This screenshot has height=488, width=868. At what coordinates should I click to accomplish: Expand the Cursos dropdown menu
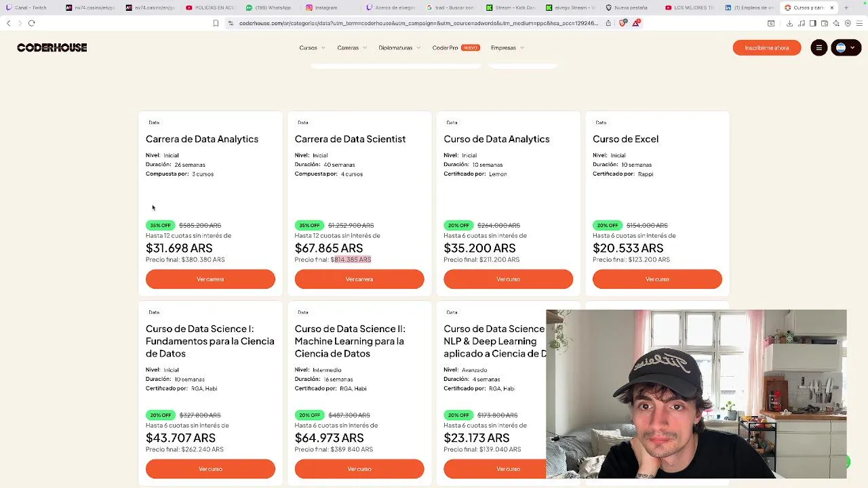coord(312,48)
